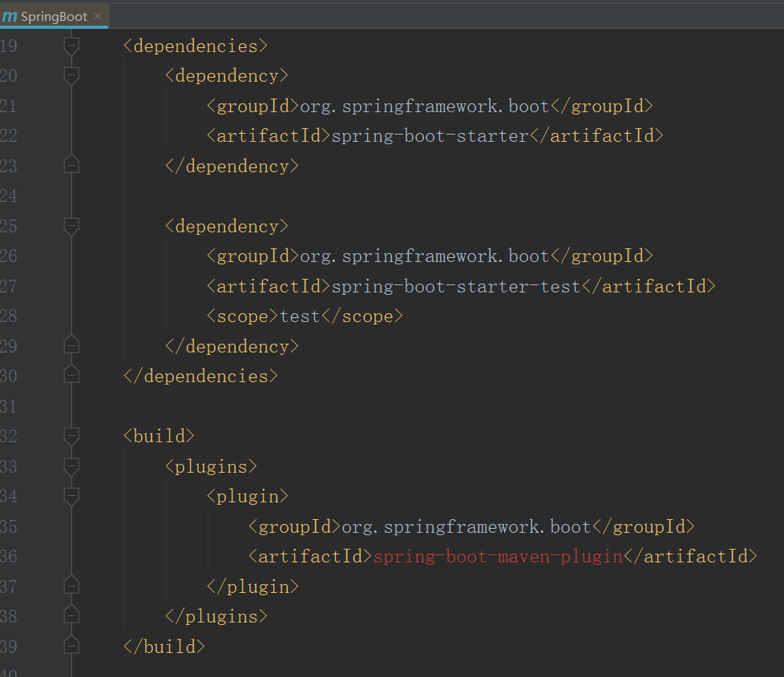Click the opening scope tag on line 28

(243, 316)
